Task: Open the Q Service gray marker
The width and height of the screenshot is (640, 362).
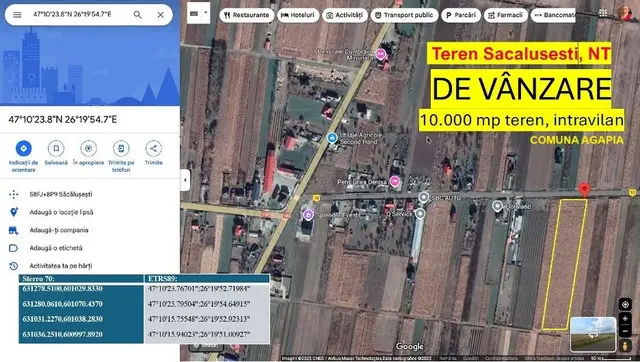Action: (420, 213)
